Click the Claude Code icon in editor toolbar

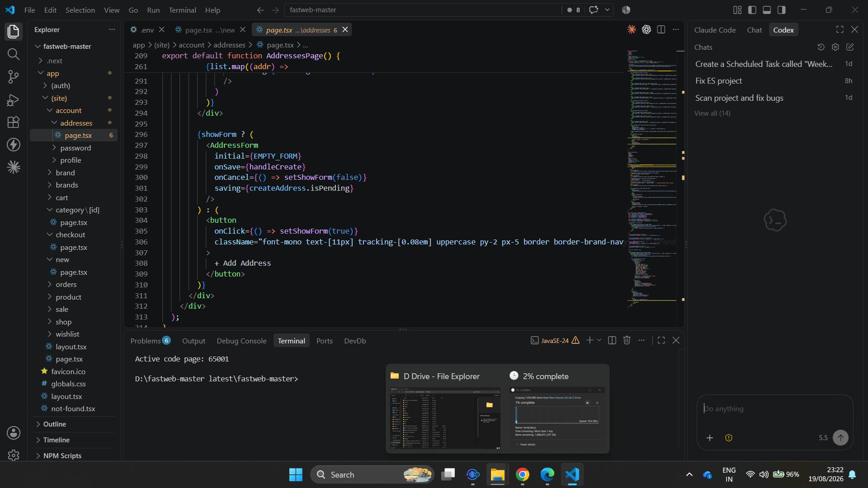[x=632, y=30]
